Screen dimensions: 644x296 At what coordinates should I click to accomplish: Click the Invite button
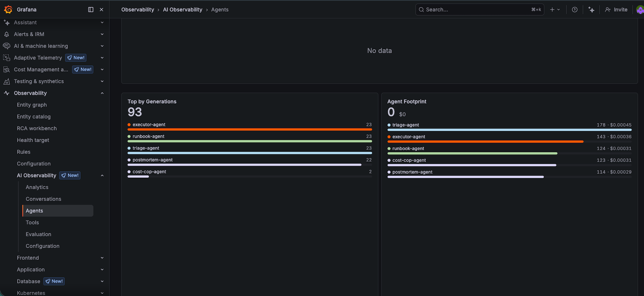616,9
